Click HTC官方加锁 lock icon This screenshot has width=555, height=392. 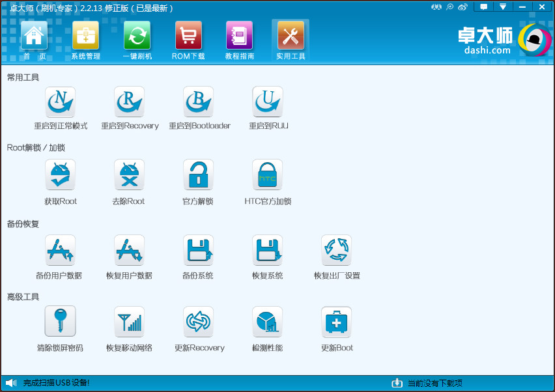(267, 175)
